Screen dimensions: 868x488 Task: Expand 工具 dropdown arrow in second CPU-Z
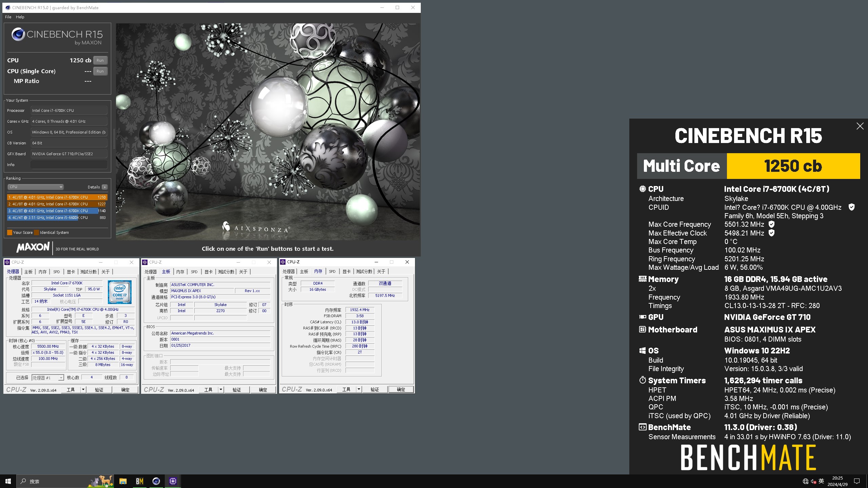point(221,390)
